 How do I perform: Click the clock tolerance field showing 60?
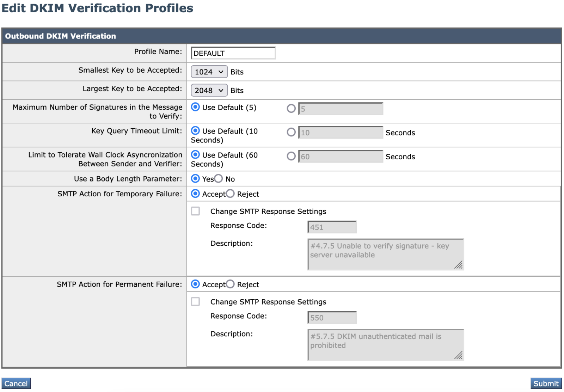pos(341,157)
